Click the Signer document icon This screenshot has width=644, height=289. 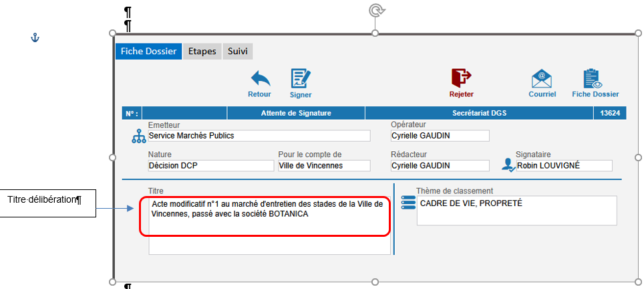coord(300,79)
